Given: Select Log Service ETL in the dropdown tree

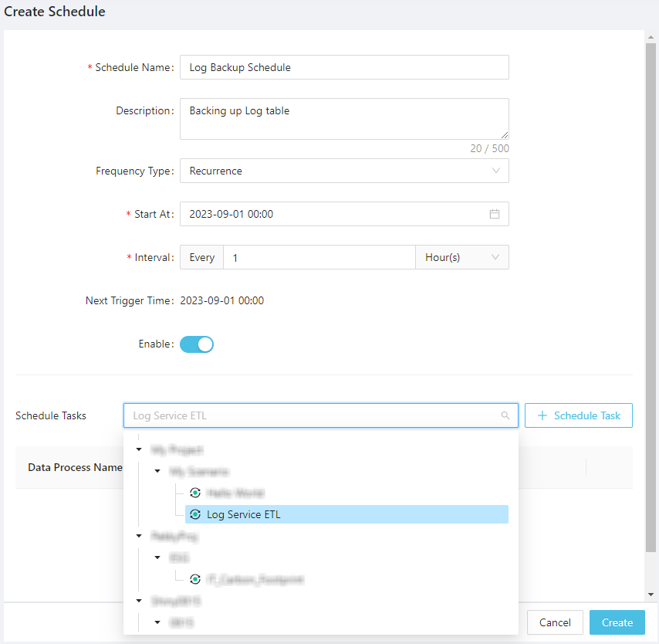Looking at the screenshot, I should pyautogui.click(x=244, y=514).
